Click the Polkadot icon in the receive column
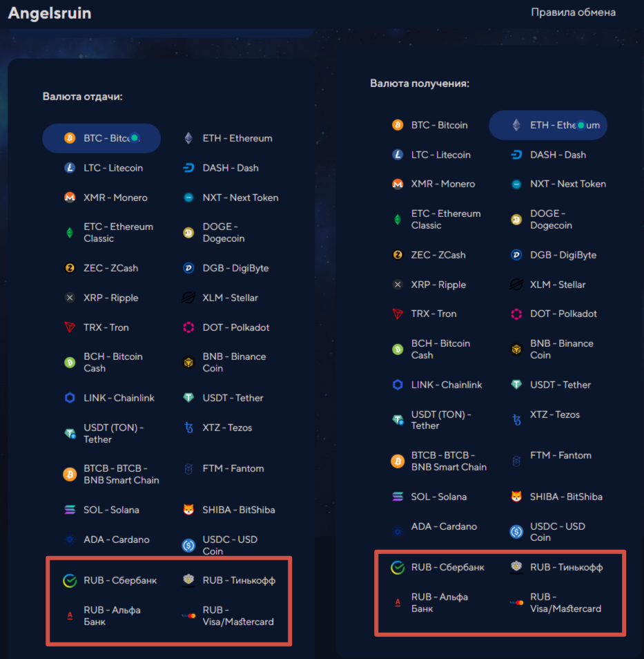This screenshot has height=659, width=644. point(516,314)
